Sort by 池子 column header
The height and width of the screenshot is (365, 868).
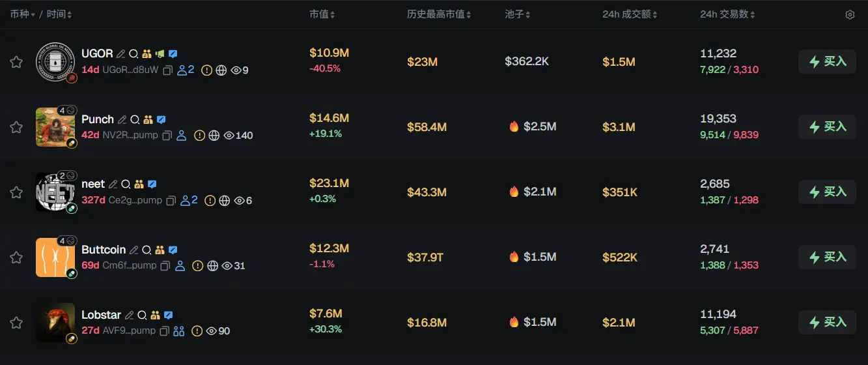[x=518, y=14]
